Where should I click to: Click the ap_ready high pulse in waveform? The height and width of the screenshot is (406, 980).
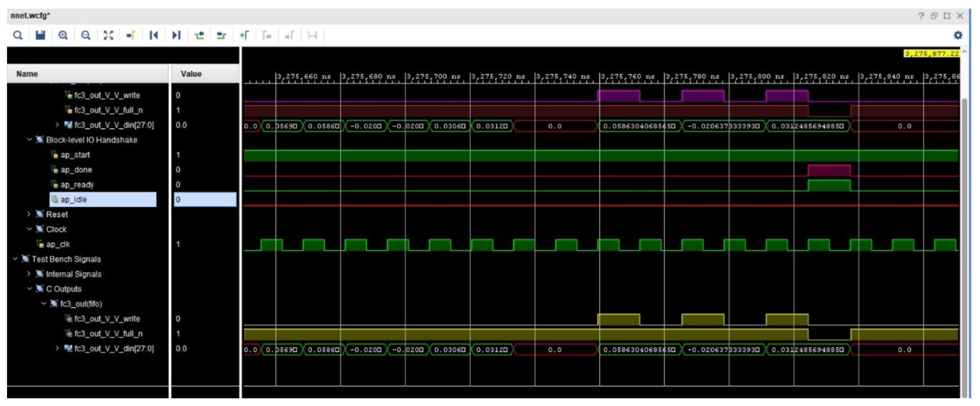(x=829, y=185)
